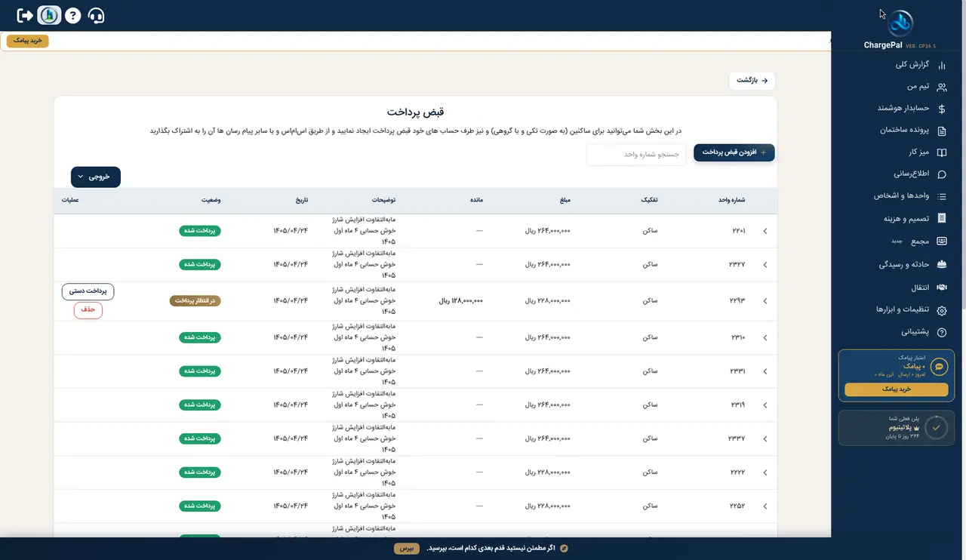The image size is (966, 560).
Task: Click the جستجو شماره واحد search field
Action: [x=637, y=154]
